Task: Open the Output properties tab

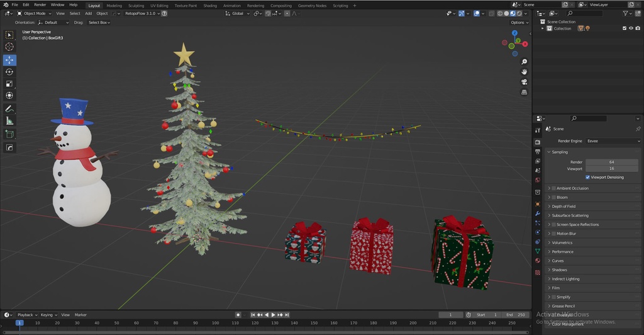Action: pos(538,152)
